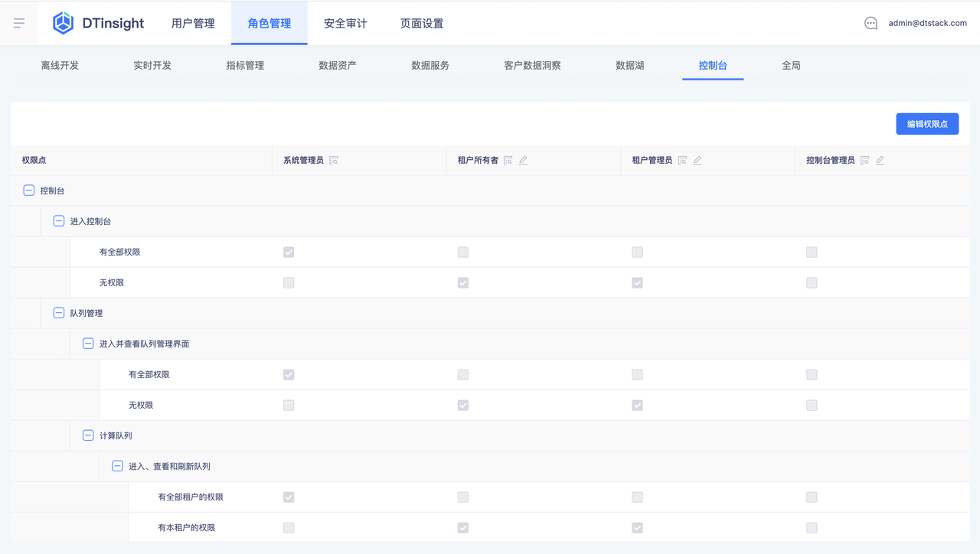Viewport: 980px width, 554px height.
Task: View details icon beside 控制台管理员
Action: (864, 160)
